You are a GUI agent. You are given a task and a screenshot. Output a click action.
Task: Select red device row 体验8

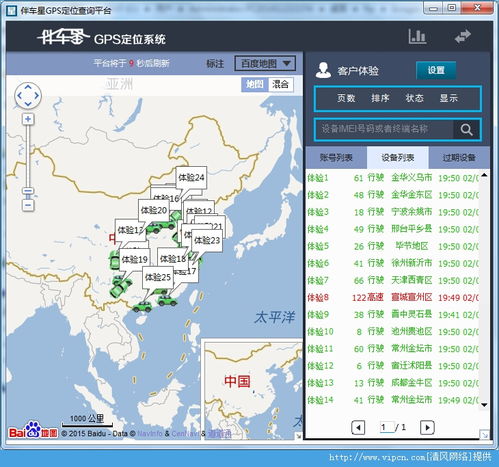(393, 297)
